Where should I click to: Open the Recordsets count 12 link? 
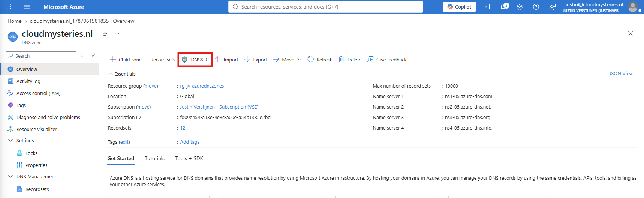coord(183,128)
